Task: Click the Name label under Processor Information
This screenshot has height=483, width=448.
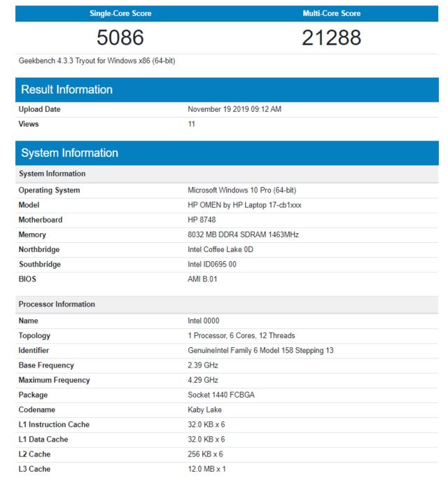Action: click(x=28, y=321)
